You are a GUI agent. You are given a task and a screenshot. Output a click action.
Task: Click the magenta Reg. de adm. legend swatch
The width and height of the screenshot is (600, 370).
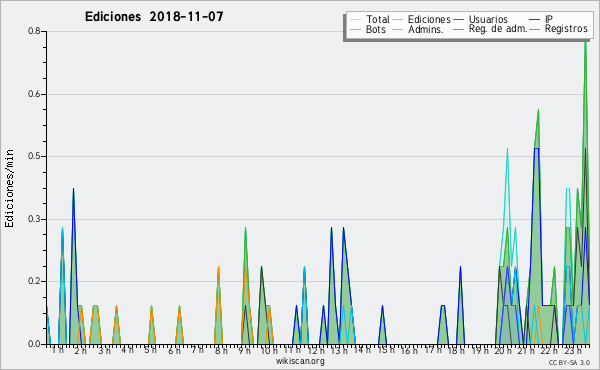(x=458, y=29)
